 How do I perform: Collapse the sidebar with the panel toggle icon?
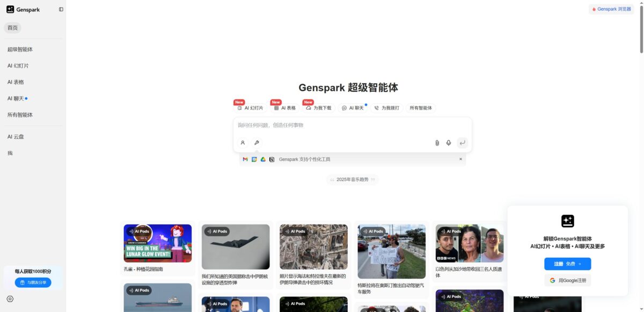61,9
